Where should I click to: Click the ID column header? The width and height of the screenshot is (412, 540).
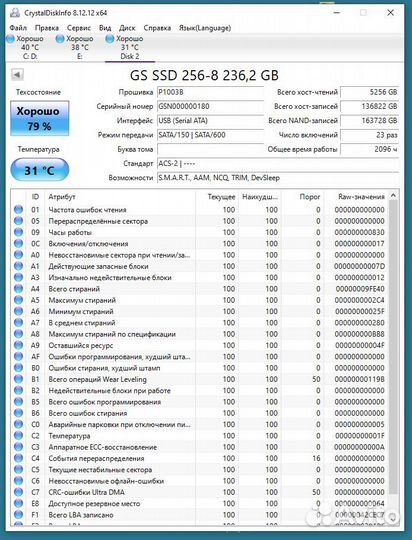35,197
